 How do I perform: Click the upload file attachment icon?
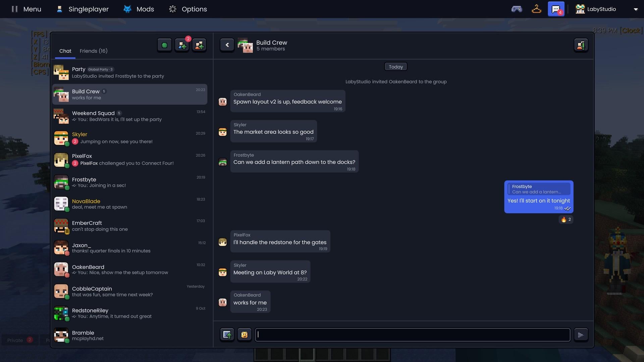coord(227,335)
